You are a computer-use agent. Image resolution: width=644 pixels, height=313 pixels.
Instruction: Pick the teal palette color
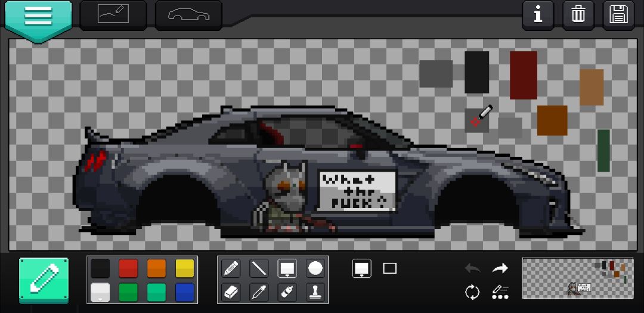coord(156,293)
